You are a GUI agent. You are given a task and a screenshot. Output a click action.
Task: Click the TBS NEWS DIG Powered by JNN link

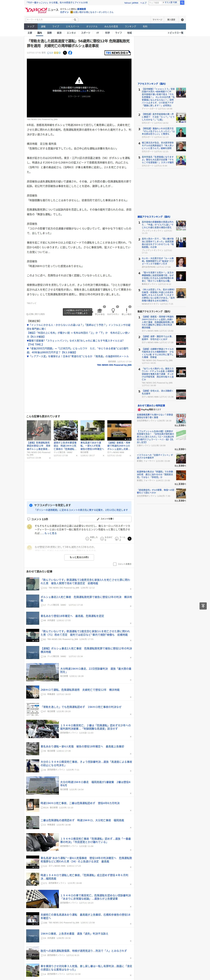[x=114, y=365]
